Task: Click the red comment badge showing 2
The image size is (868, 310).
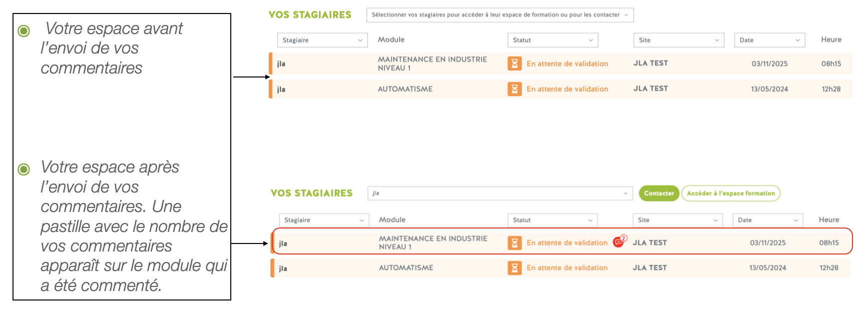Action: [x=620, y=241]
